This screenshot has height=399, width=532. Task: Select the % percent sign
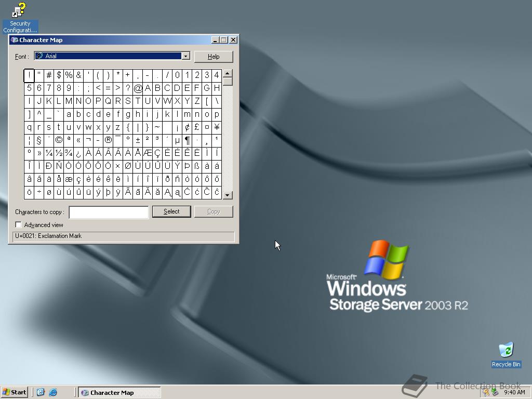pyautogui.click(x=69, y=75)
